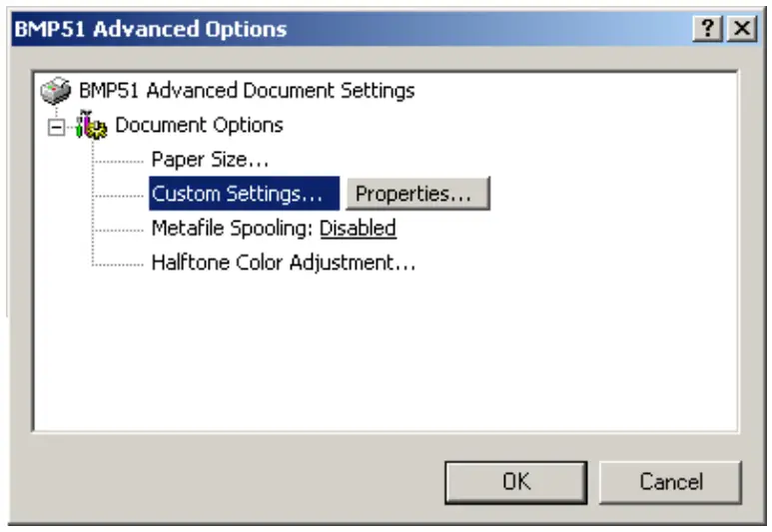This screenshot has height=532, width=772.
Task: Cancel the Advanced Options dialog
Action: (x=670, y=482)
